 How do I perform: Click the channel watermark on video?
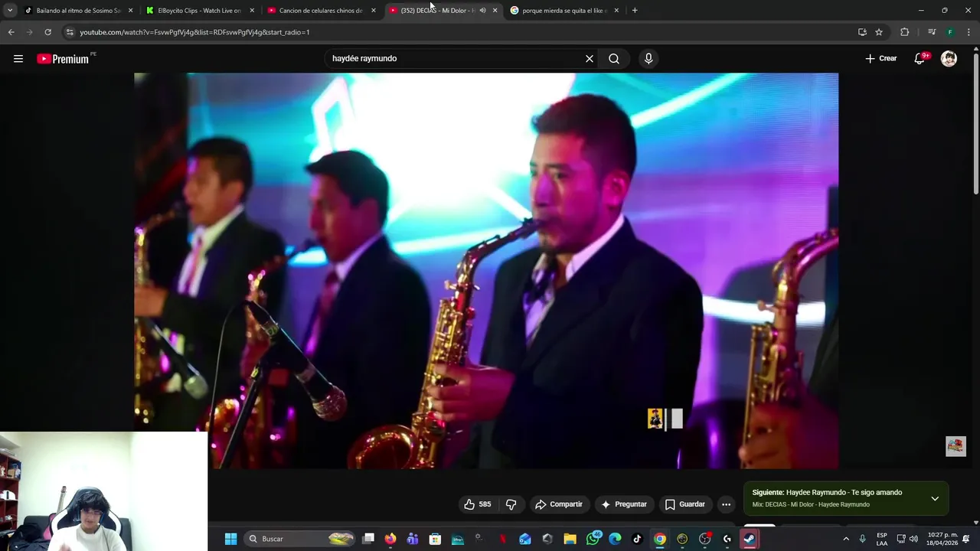[665, 419]
